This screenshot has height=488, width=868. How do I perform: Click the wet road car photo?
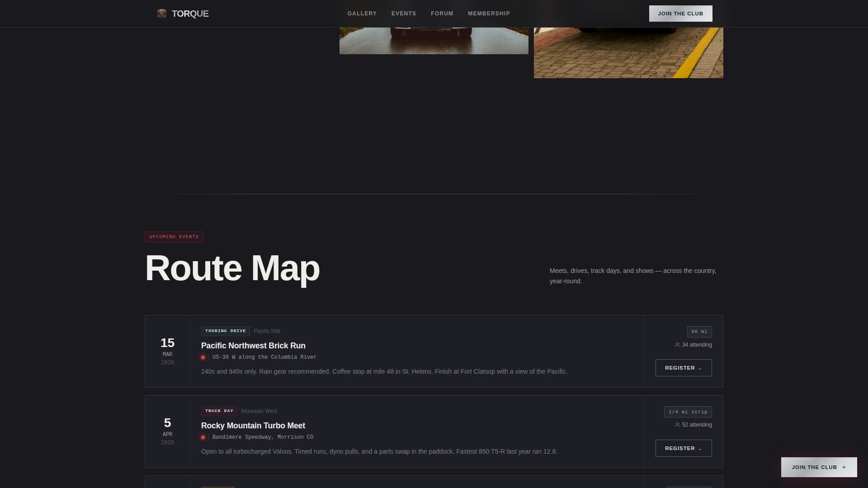pos(434,41)
